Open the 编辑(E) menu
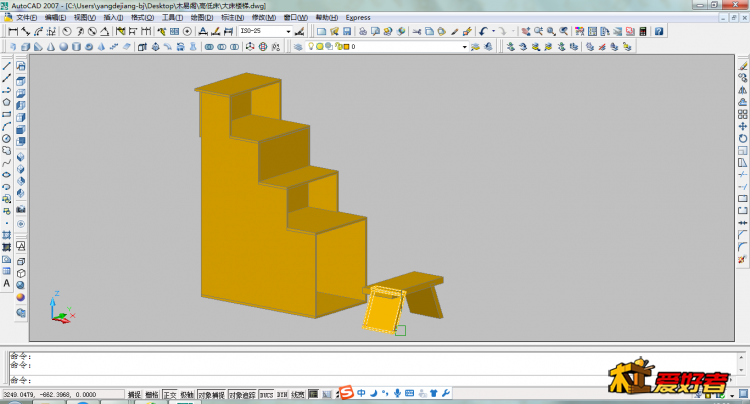 click(x=55, y=18)
